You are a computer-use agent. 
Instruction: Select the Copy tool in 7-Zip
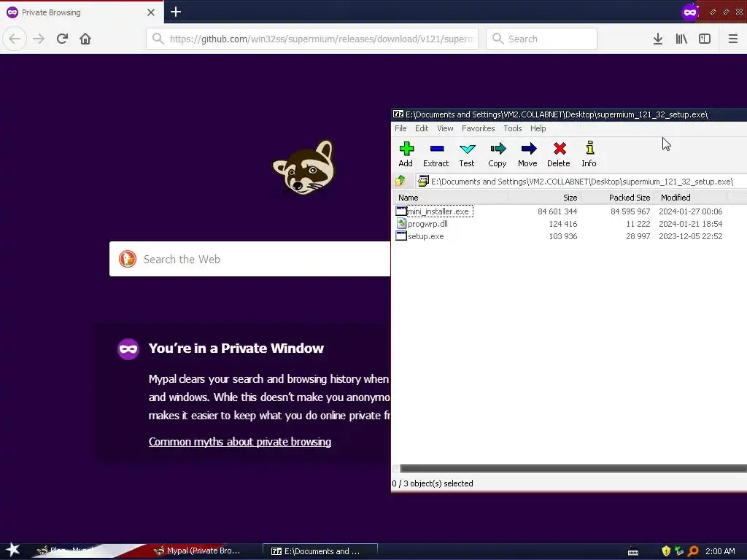point(498,154)
